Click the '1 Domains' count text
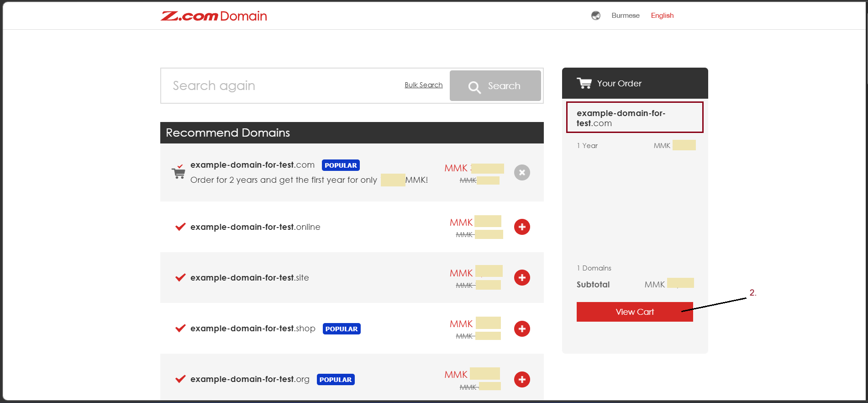The image size is (868, 403). (x=594, y=268)
